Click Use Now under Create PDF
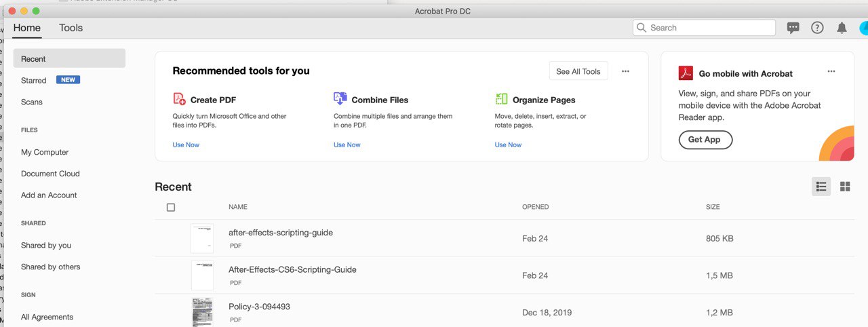The width and height of the screenshot is (868, 327). [186, 145]
